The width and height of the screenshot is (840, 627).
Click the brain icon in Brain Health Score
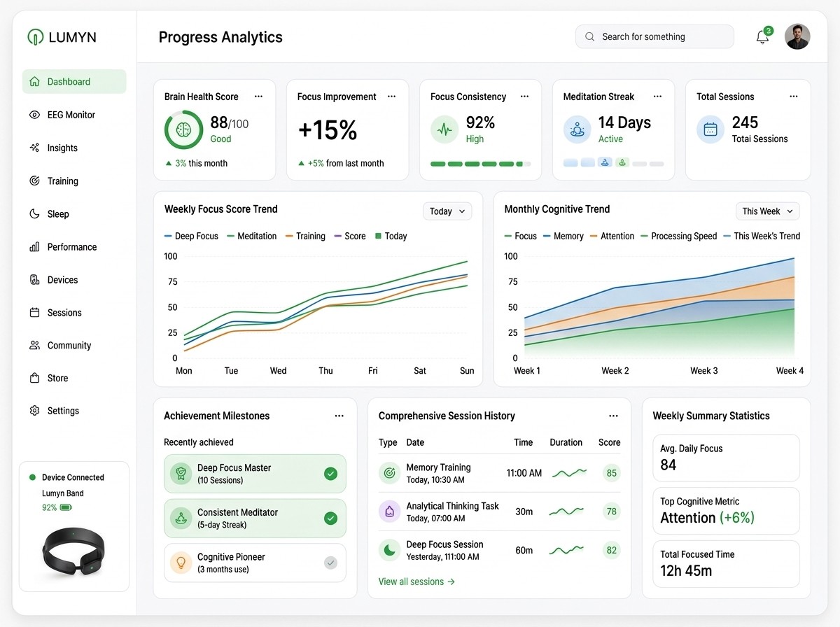tap(184, 129)
